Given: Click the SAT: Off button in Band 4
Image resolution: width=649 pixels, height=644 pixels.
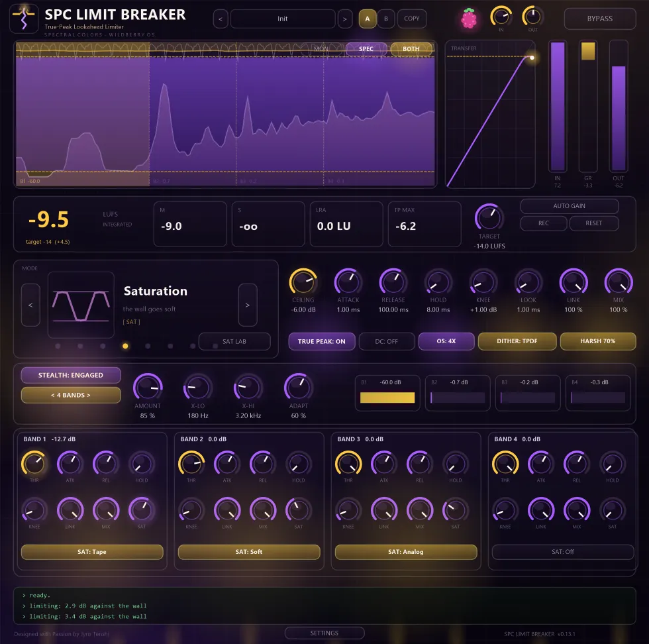Looking at the screenshot, I should click(563, 552).
